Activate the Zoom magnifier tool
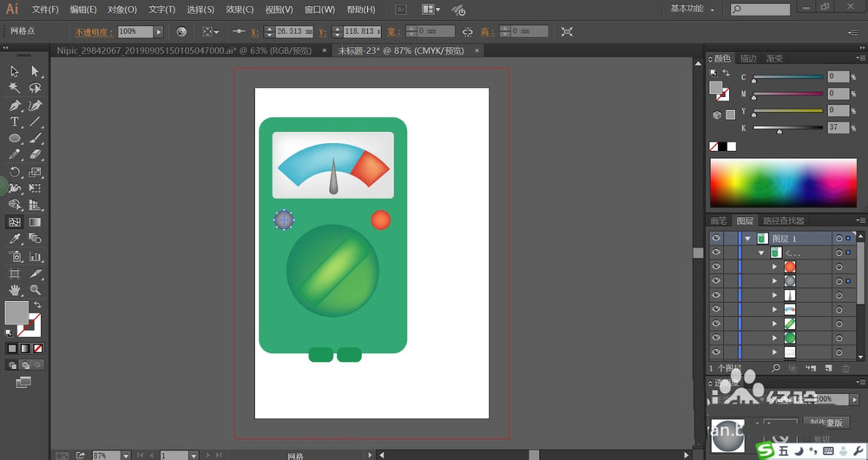868x460 pixels. 36,289
